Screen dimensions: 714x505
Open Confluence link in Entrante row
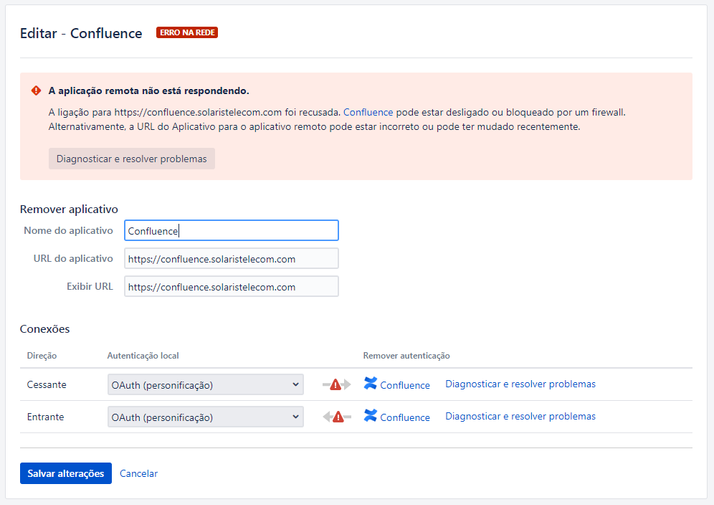(x=405, y=418)
